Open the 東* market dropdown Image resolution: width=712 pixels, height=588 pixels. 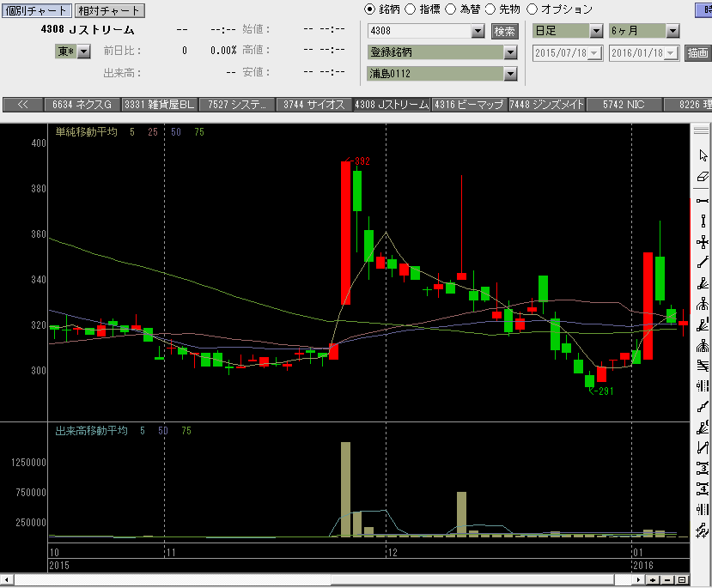coord(83,52)
